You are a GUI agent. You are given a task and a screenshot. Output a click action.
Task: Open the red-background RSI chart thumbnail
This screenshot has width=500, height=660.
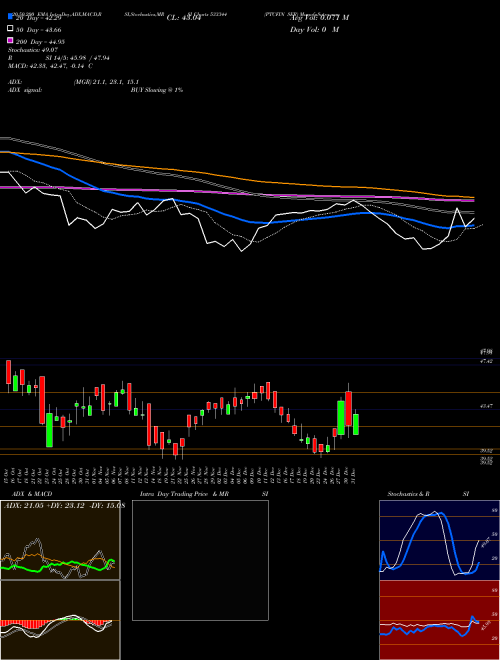click(439, 620)
